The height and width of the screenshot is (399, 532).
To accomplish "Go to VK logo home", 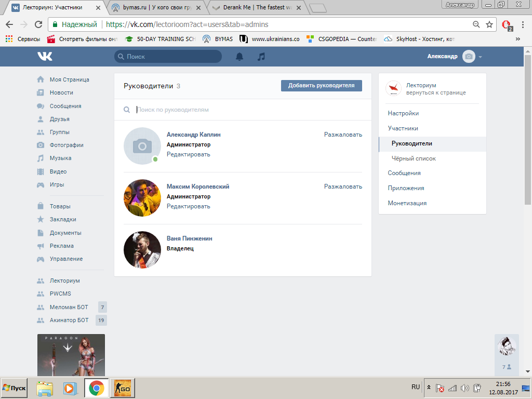I will point(45,56).
